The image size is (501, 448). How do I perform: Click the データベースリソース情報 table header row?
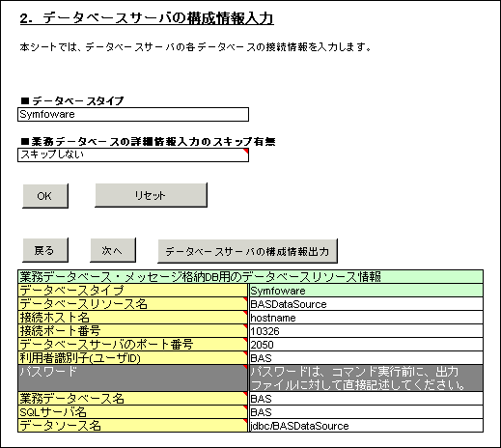click(250, 276)
